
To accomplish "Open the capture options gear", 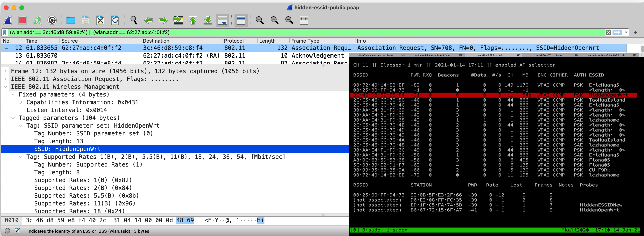I will point(52,20).
